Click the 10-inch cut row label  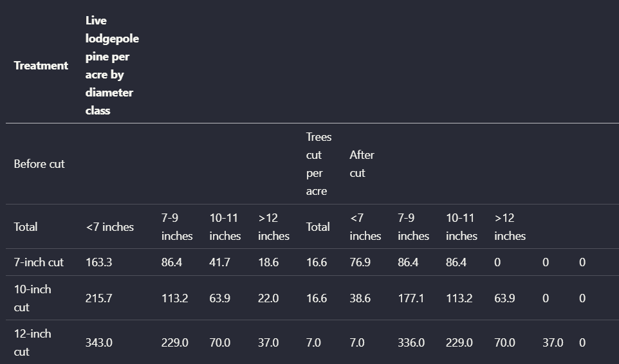(x=32, y=298)
